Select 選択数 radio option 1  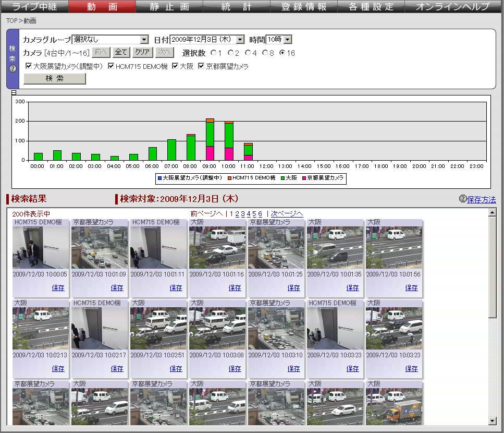click(x=213, y=53)
